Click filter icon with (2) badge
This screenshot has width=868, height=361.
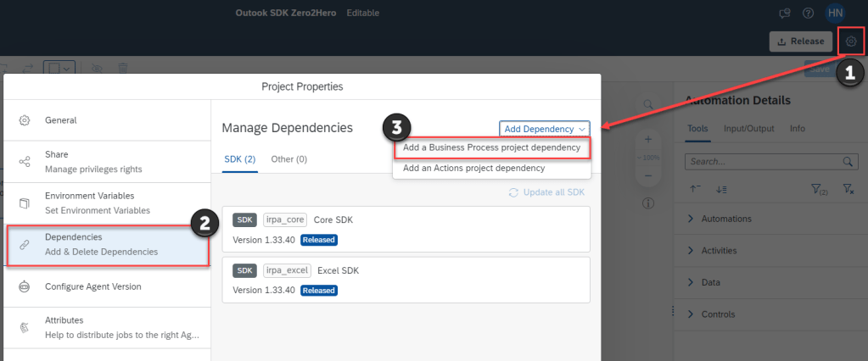819,190
